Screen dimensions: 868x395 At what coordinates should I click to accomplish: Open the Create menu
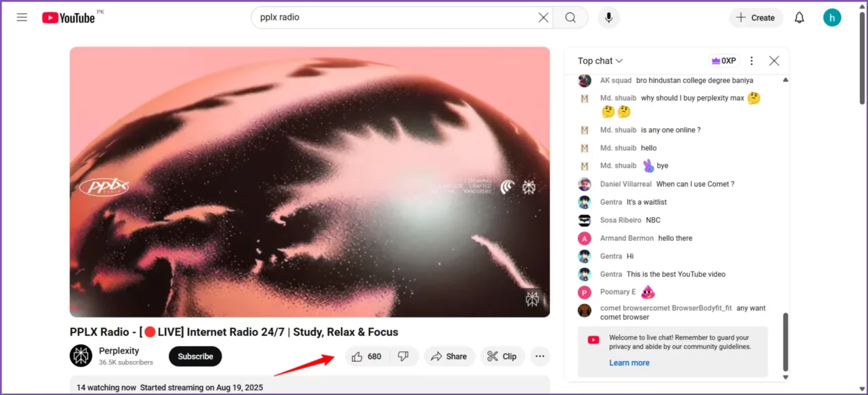tap(755, 18)
